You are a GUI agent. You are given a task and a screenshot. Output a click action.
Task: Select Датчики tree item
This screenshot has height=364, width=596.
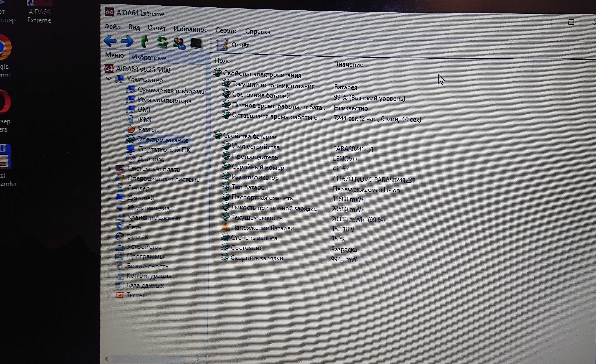tap(145, 159)
